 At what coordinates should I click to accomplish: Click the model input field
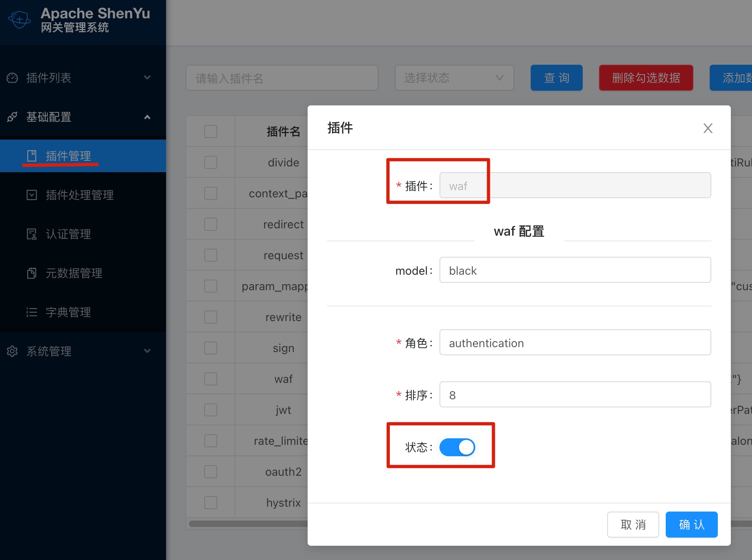[x=575, y=270]
